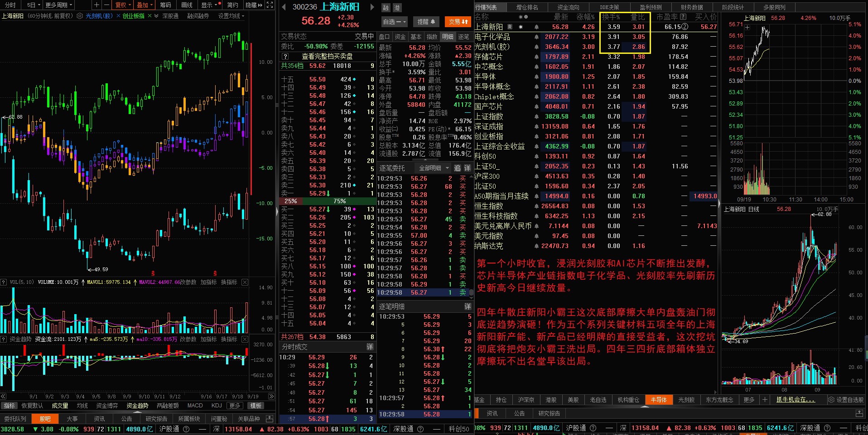
Task: Pop out right info panel via upload icon
Action: (x=859, y=413)
